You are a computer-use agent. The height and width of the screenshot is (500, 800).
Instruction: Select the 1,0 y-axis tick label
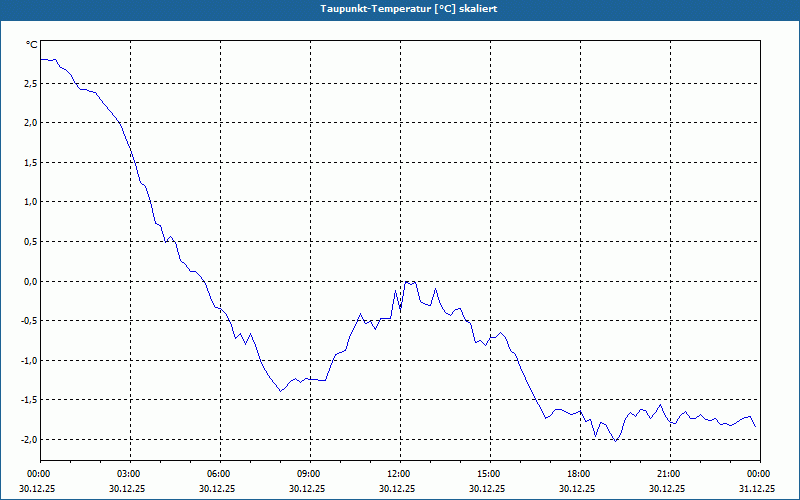[x=30, y=202]
